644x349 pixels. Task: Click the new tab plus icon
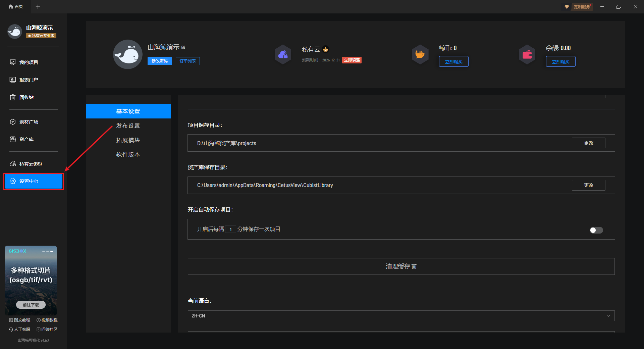coord(38,7)
